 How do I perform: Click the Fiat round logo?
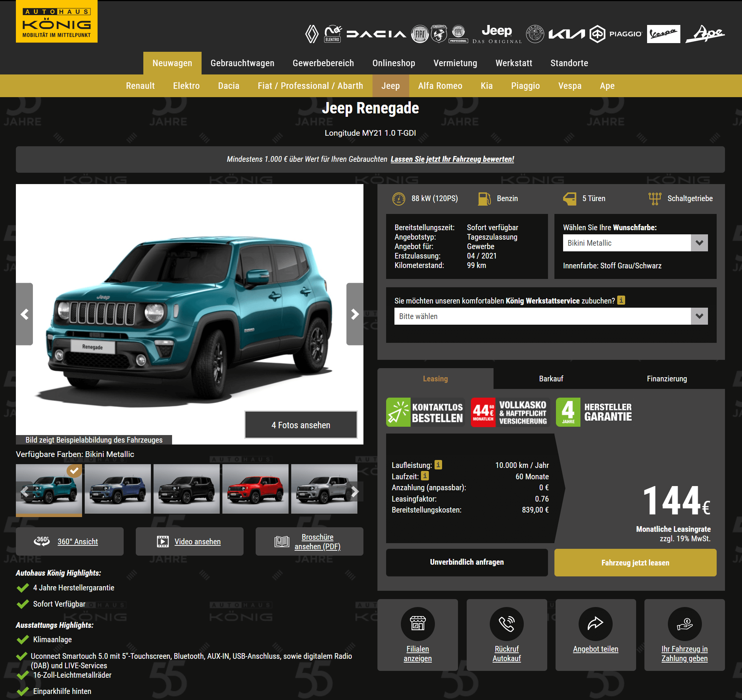420,34
